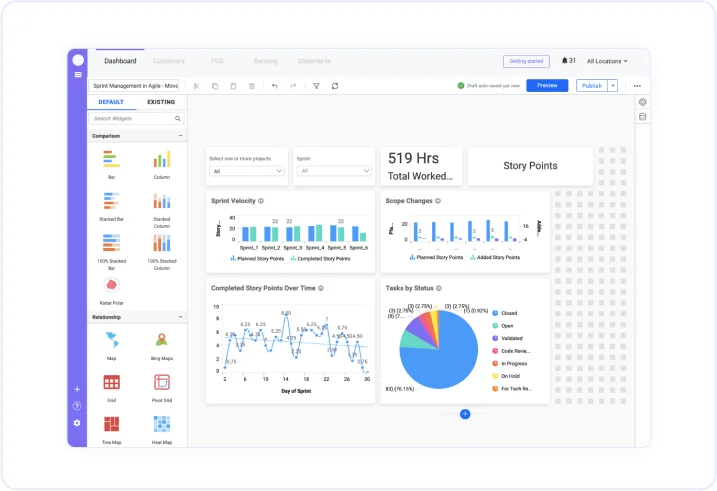Screen dimensions: 717x491
Task: Click info icon next to Sprint Velocity
Action: 261,201
